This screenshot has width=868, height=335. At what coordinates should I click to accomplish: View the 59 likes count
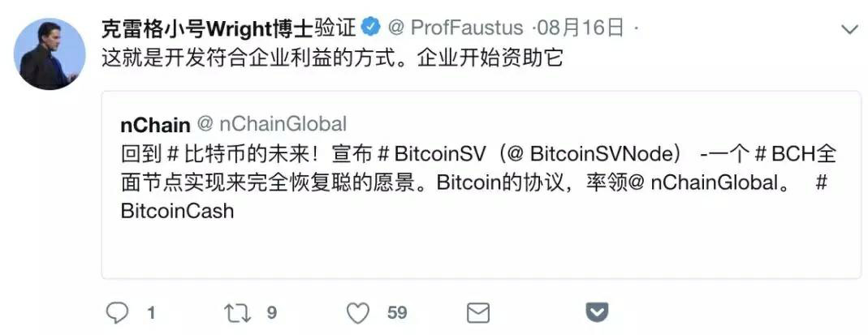coord(397,313)
